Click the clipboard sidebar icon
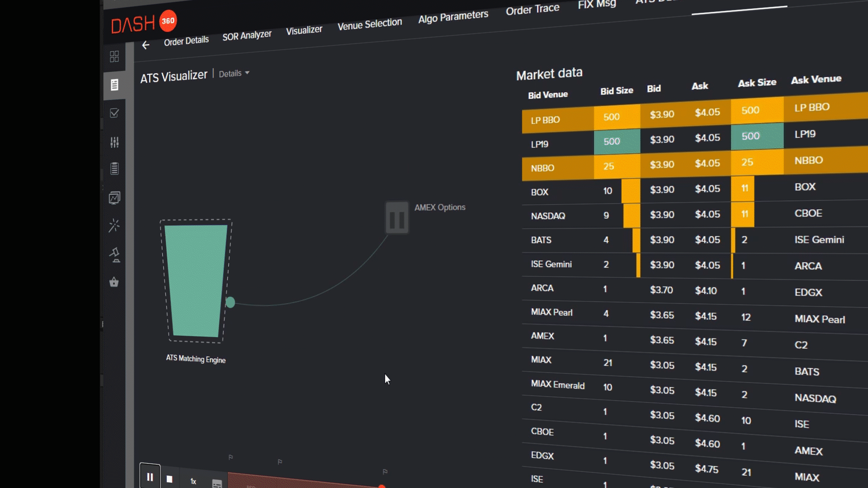The image size is (868, 488). [x=114, y=169]
